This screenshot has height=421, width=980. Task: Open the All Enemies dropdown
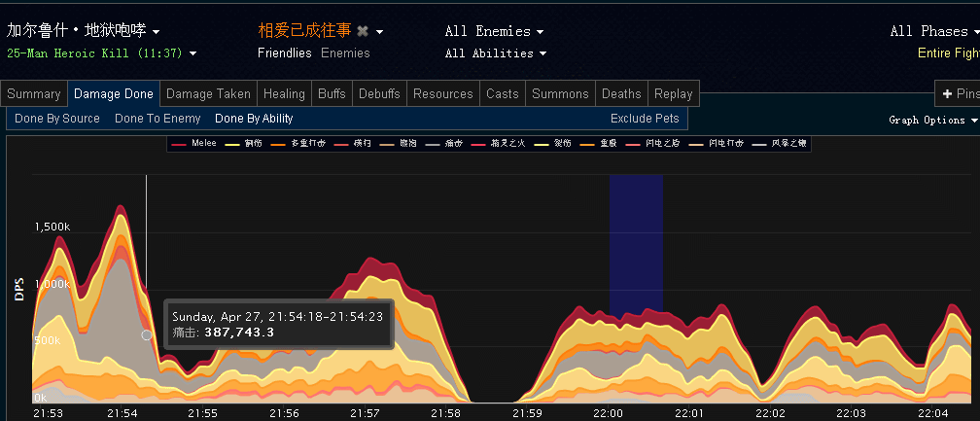pyautogui.click(x=494, y=31)
